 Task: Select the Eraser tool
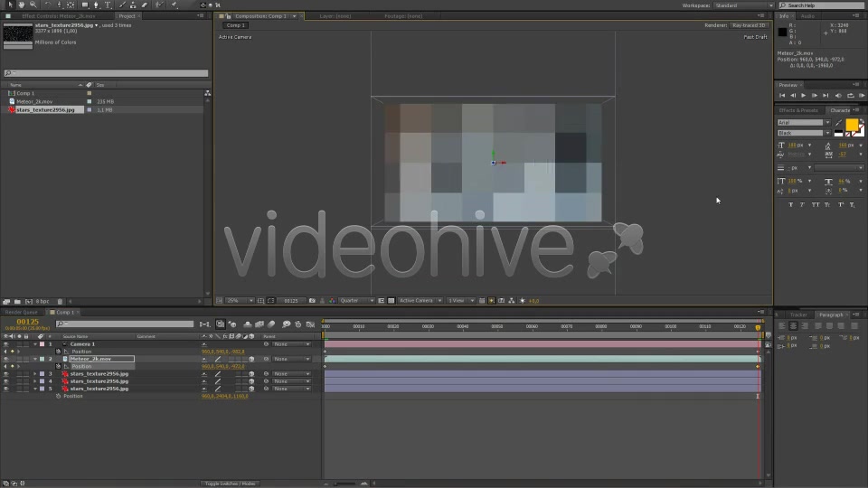pyautogui.click(x=145, y=5)
